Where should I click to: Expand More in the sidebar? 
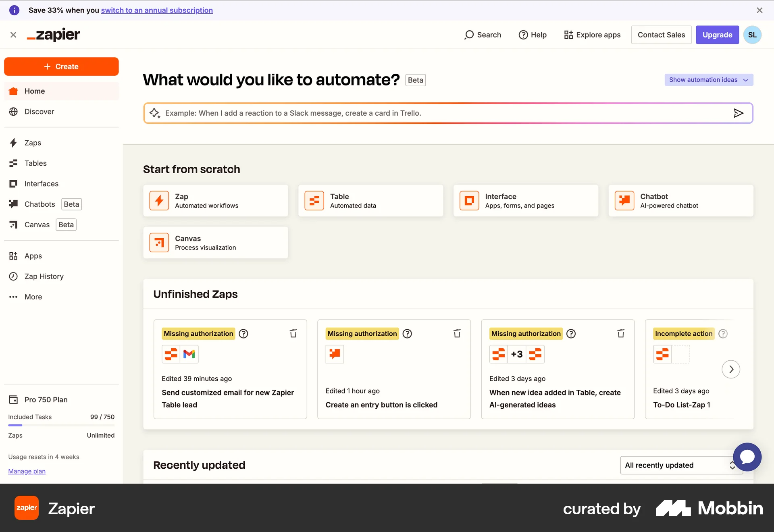(61, 297)
